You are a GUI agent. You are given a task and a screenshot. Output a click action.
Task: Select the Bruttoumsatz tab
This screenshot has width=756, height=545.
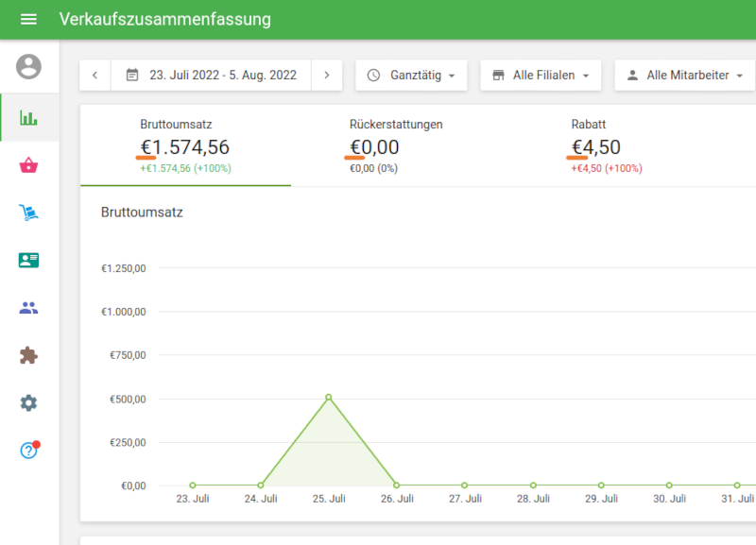185,146
